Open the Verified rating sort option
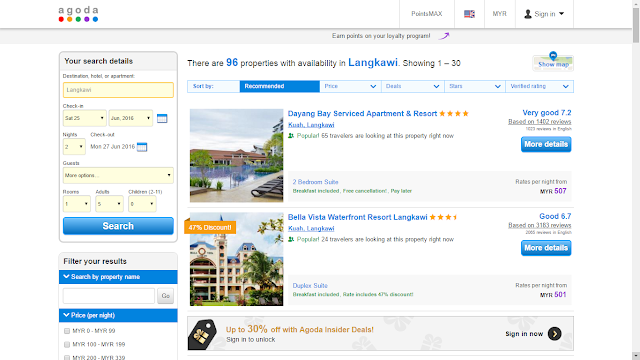 539,87
